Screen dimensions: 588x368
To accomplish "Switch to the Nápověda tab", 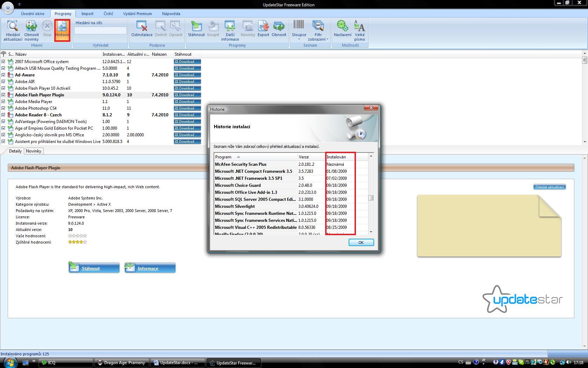I will (x=171, y=14).
